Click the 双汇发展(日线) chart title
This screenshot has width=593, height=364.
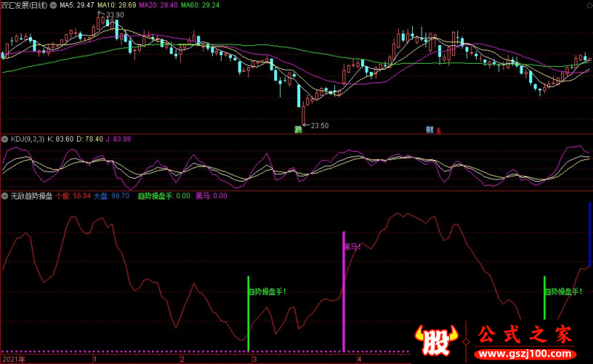click(x=24, y=5)
